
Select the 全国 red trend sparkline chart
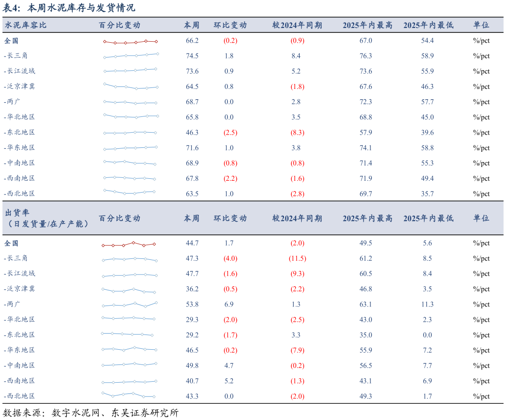tap(130, 41)
